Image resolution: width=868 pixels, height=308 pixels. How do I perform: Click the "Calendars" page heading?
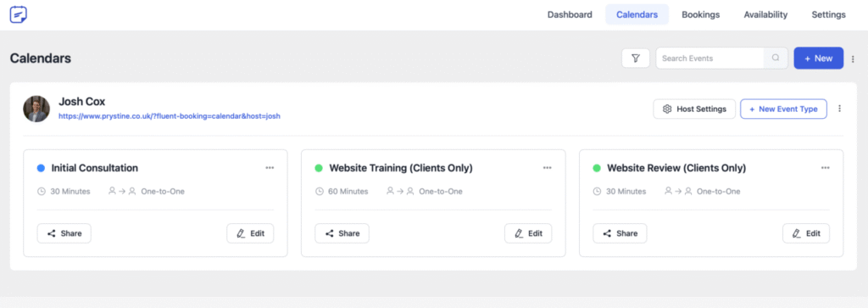pos(41,59)
